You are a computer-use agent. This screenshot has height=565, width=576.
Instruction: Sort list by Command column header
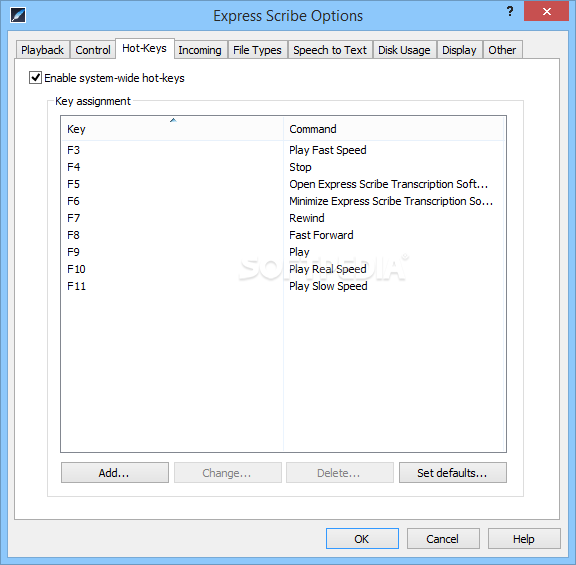[x=393, y=129]
